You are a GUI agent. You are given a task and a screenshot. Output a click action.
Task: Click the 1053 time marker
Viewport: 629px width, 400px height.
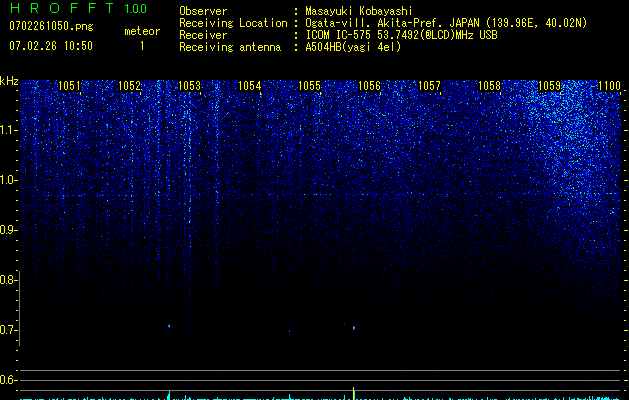[189, 86]
